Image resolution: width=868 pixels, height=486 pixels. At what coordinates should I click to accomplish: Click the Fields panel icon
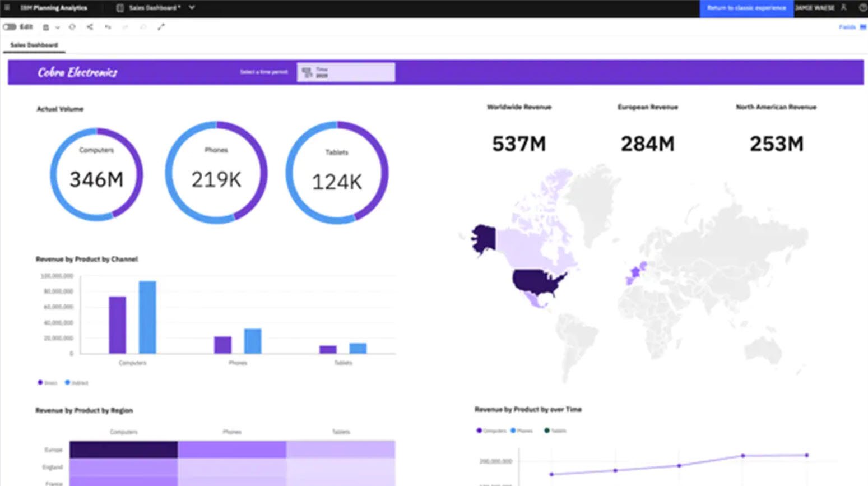tap(863, 27)
